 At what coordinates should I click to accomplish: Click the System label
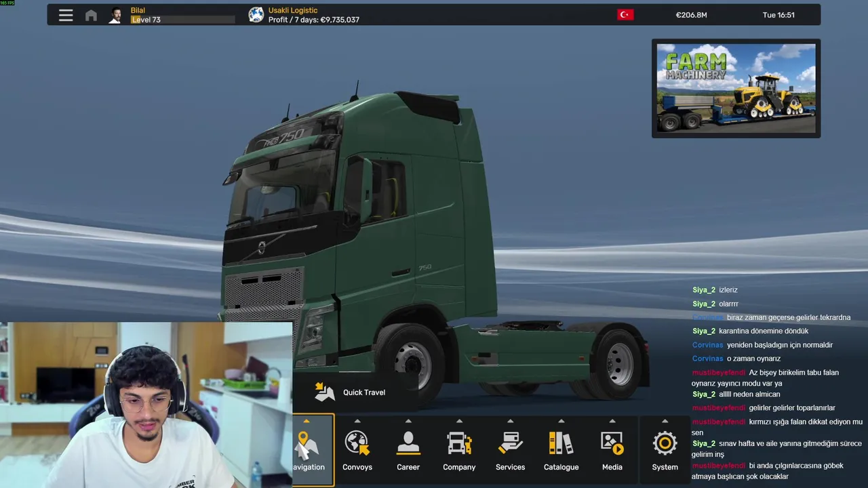coord(665,467)
